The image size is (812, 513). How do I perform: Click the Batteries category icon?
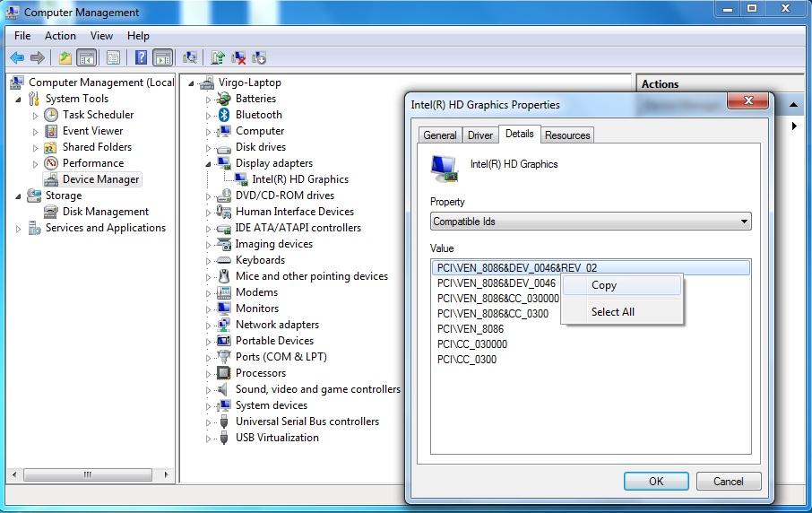pyautogui.click(x=224, y=99)
